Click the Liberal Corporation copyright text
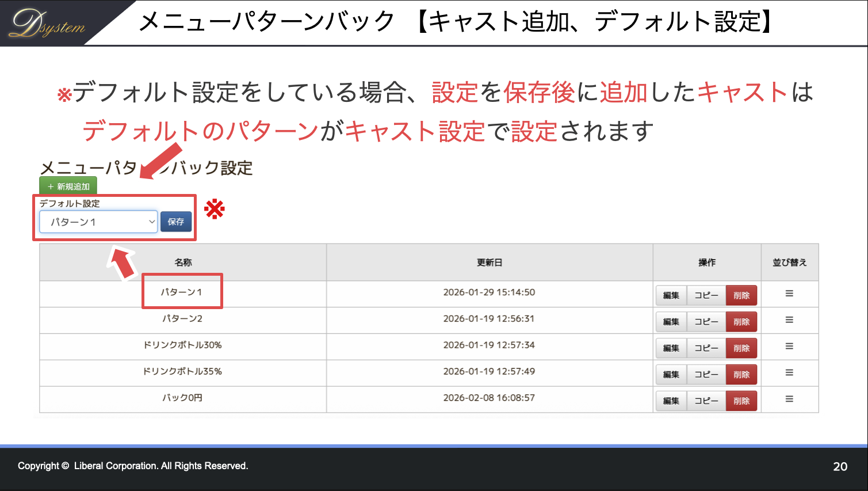The height and width of the screenshot is (491, 868). pos(133,466)
